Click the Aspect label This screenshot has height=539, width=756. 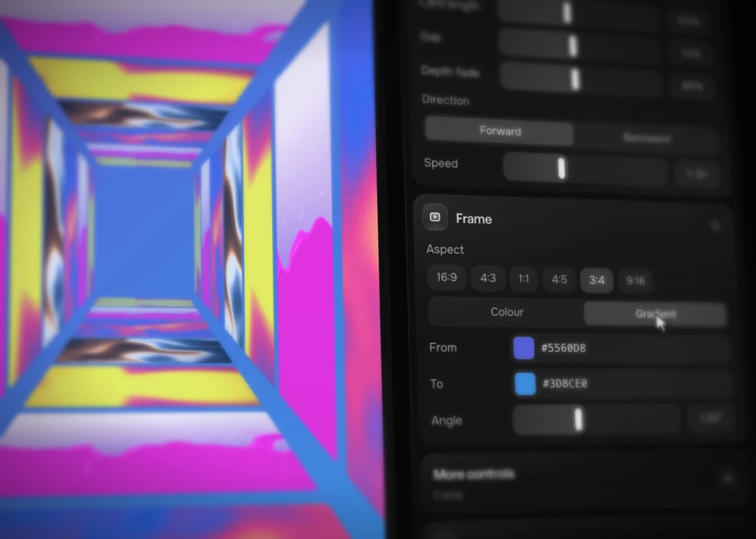(x=445, y=249)
